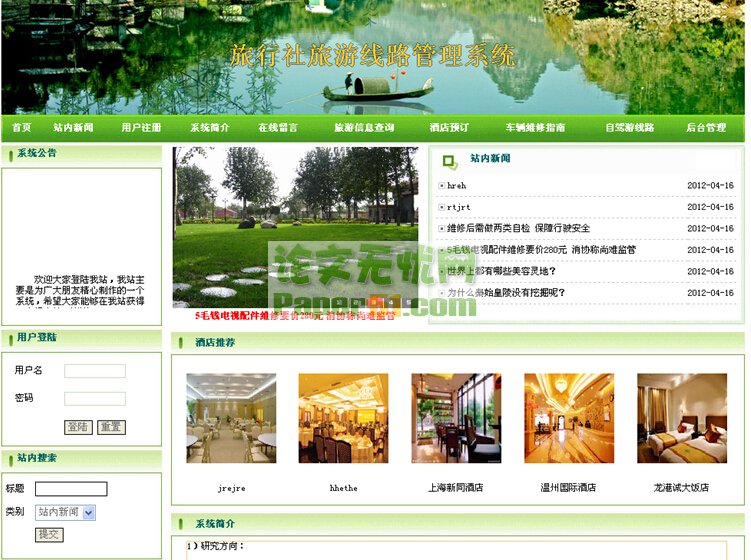Expand the 类别 category dropdown
The width and height of the screenshot is (751, 560).
point(88,512)
